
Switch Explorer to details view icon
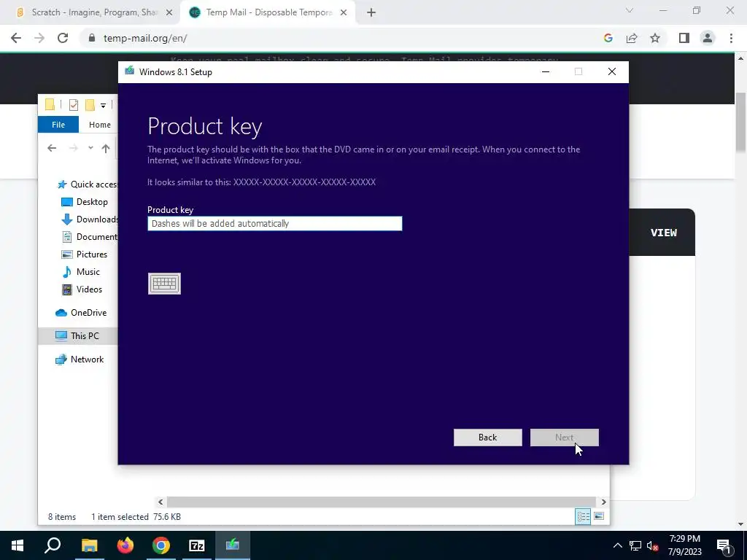click(x=583, y=517)
